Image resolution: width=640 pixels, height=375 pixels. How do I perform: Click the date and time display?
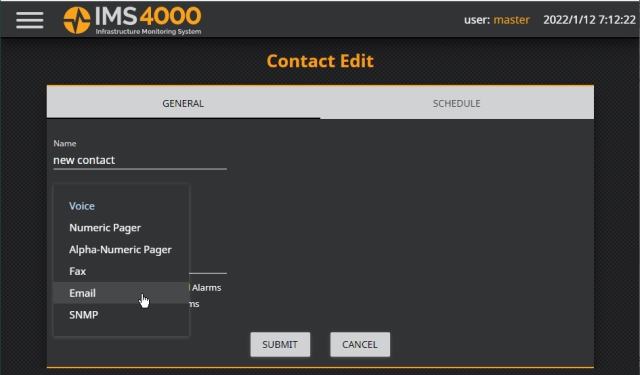(x=589, y=20)
